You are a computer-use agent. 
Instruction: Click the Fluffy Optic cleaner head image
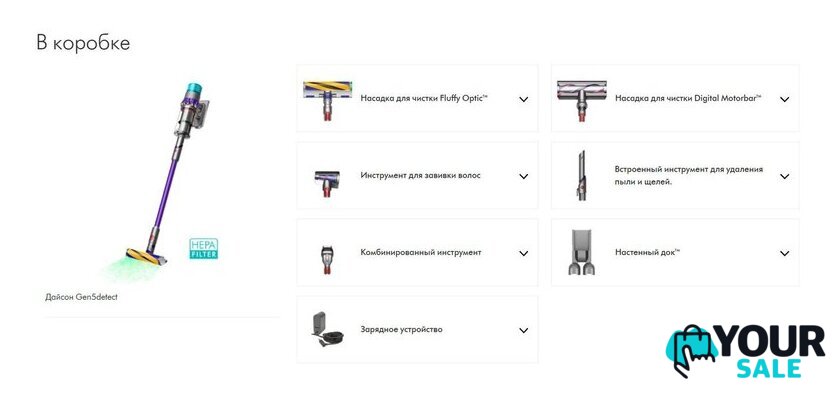pos(327,100)
